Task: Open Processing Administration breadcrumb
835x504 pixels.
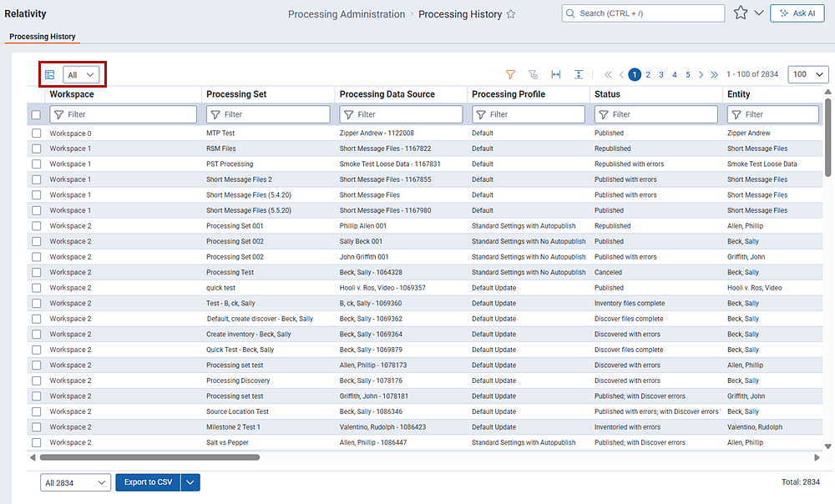Action: click(x=347, y=14)
